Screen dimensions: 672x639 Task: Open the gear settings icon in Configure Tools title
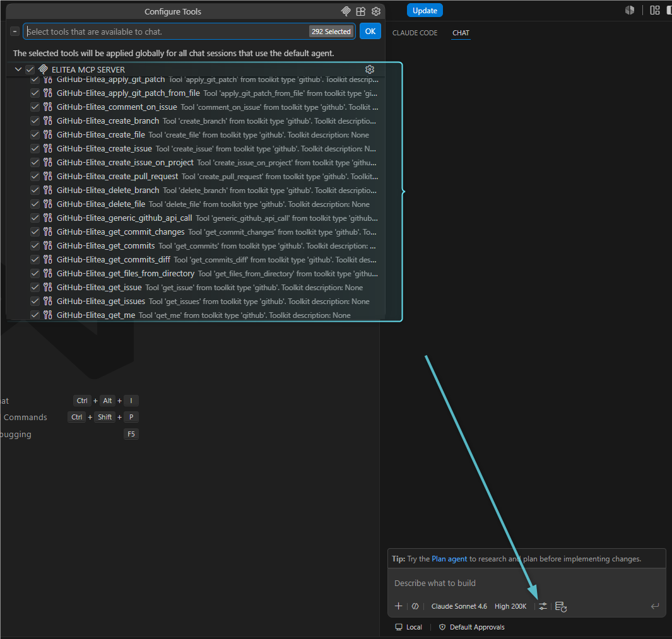[376, 11]
